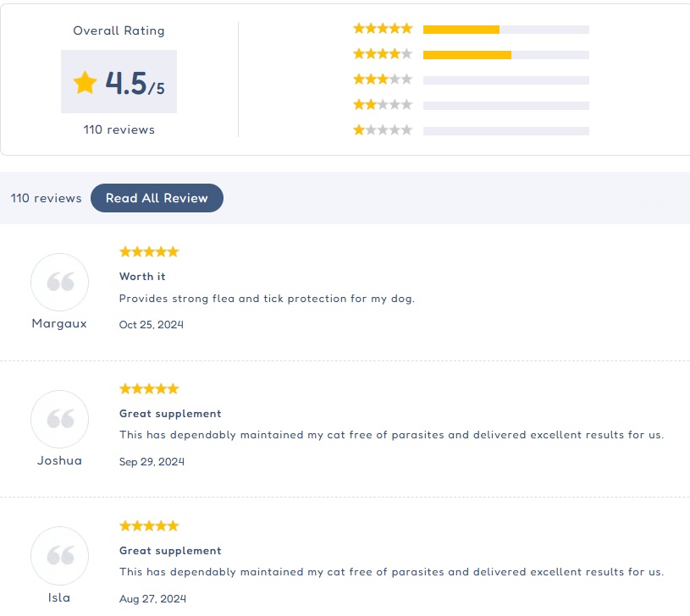Click Joshua's quote avatar icon
The width and height of the screenshot is (690, 616).
pos(59,419)
